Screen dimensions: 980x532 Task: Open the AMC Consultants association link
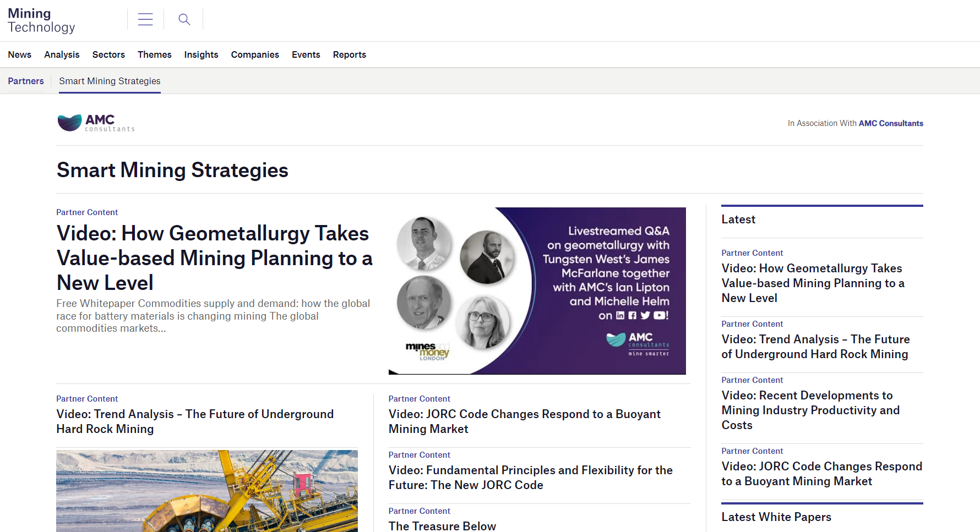click(891, 123)
